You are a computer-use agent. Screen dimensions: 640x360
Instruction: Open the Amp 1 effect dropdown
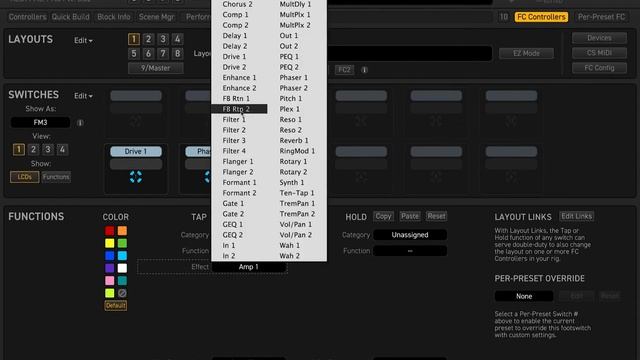click(249, 267)
